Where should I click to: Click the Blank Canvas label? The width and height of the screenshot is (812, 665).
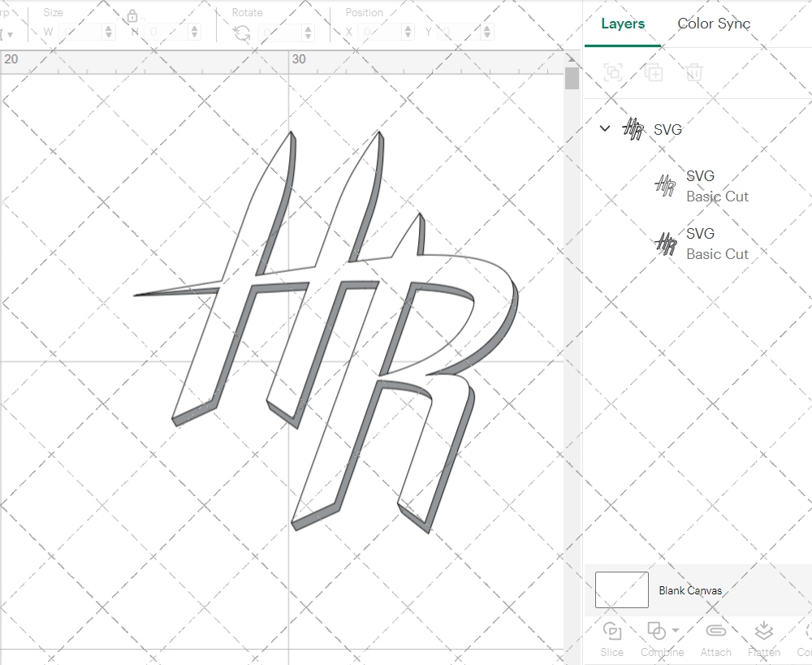pos(690,590)
